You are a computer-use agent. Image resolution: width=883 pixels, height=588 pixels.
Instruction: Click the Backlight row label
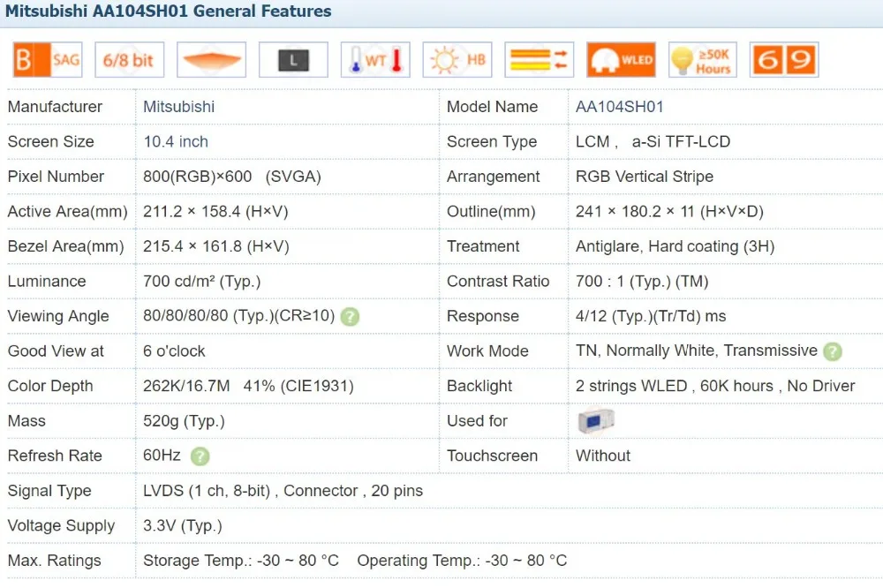479,387
